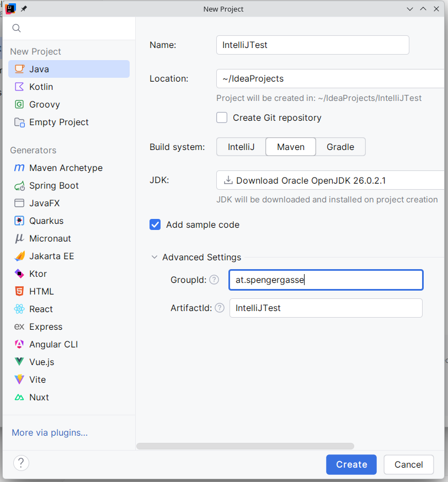Click the Empty Project folder icon

pos(19,122)
